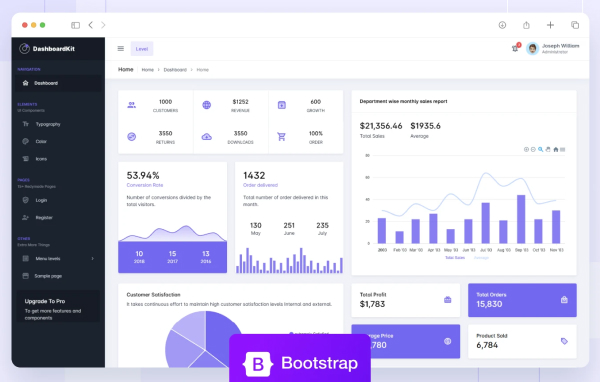Click the DashboardKit logo
Viewport: 600px width, 382px height.
(47, 49)
